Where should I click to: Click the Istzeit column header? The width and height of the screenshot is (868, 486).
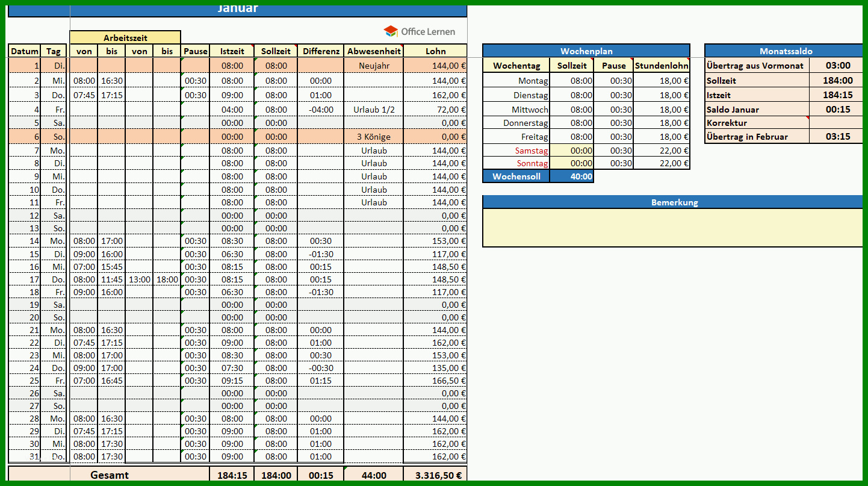click(x=232, y=51)
